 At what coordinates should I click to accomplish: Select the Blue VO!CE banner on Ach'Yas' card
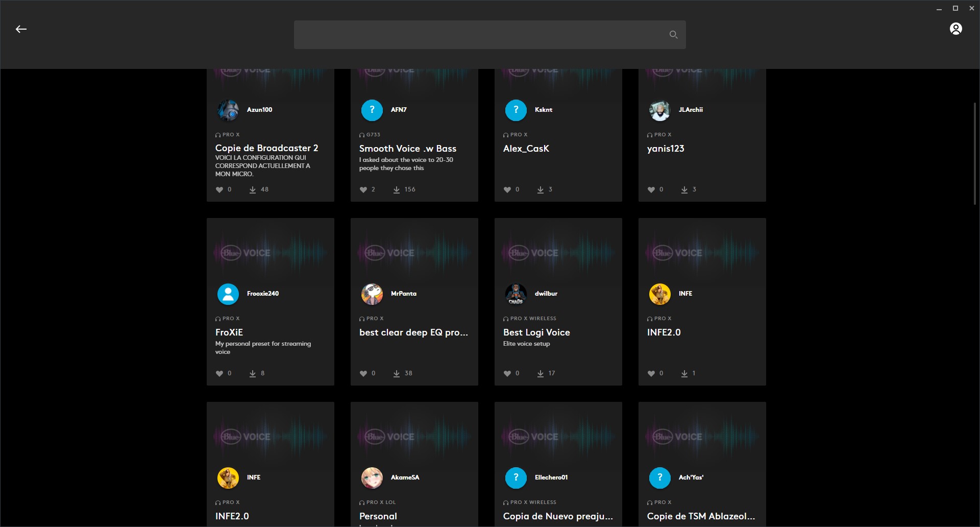click(702, 436)
